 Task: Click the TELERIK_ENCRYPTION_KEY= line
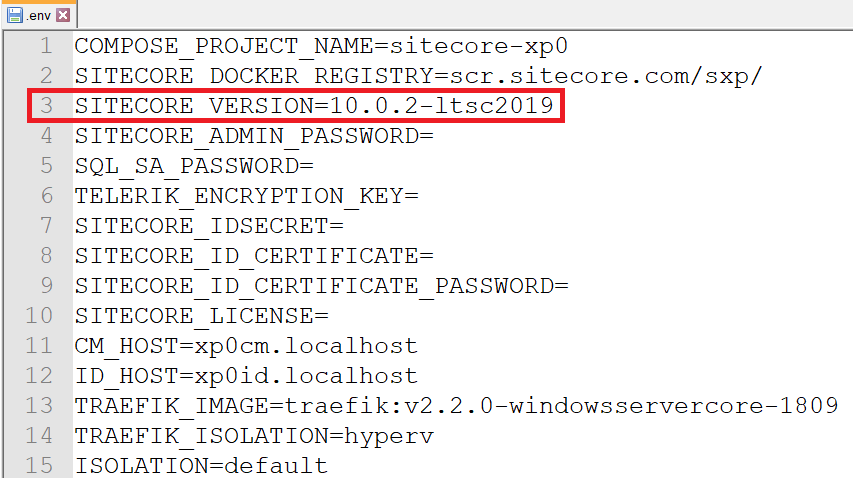coord(246,195)
